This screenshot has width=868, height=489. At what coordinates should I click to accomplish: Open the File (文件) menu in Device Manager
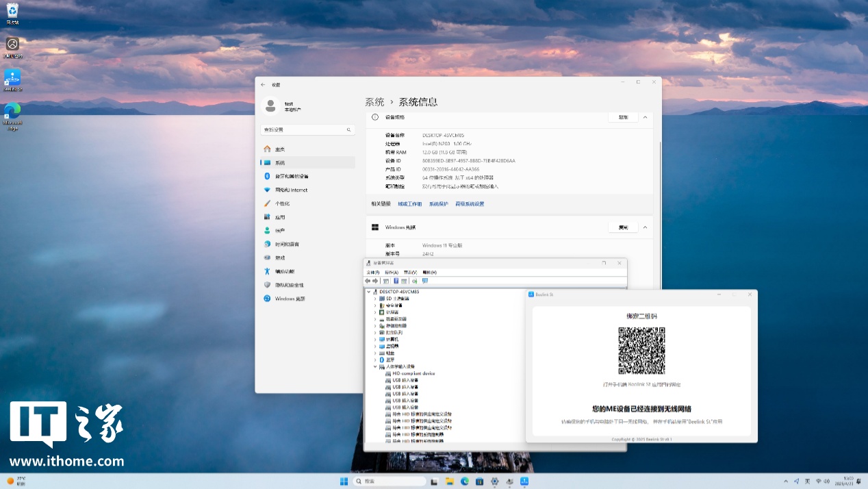tap(373, 272)
